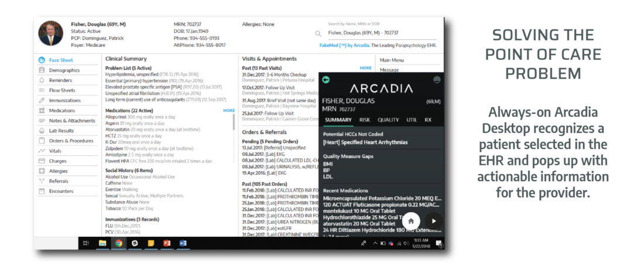Open the QUALITY tab
644x272 pixels.
[389, 120]
